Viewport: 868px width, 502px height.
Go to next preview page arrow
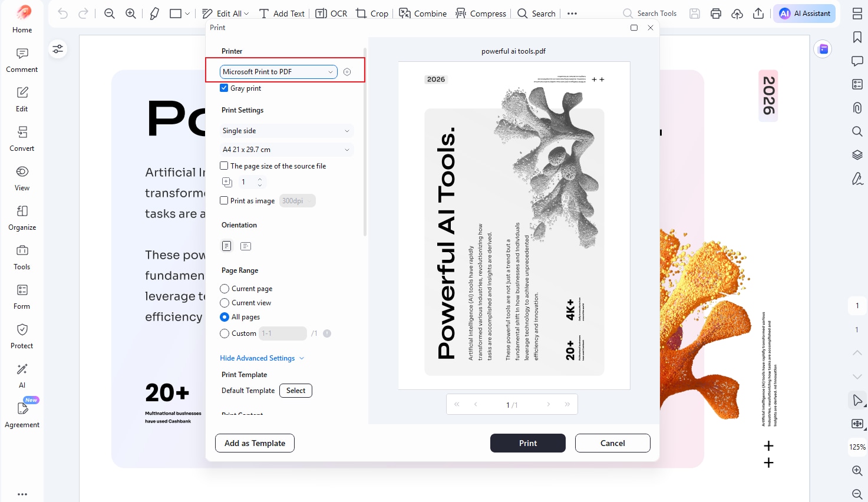(549, 404)
